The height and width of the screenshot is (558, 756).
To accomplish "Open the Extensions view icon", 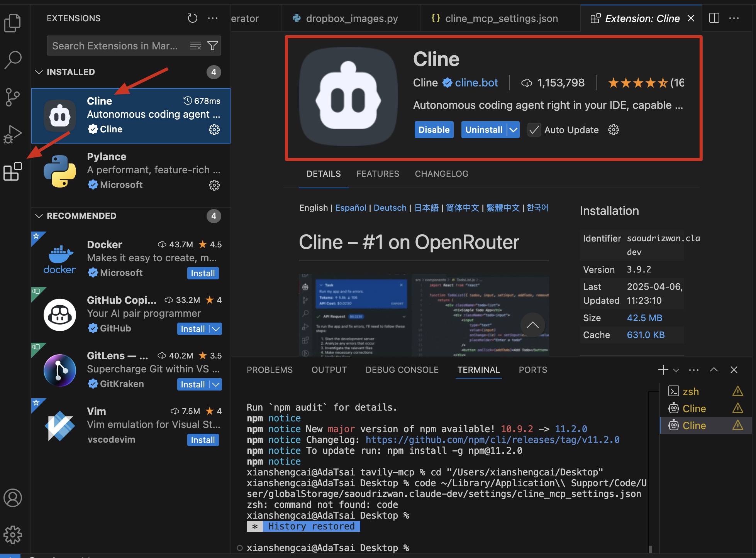I will coord(12,171).
